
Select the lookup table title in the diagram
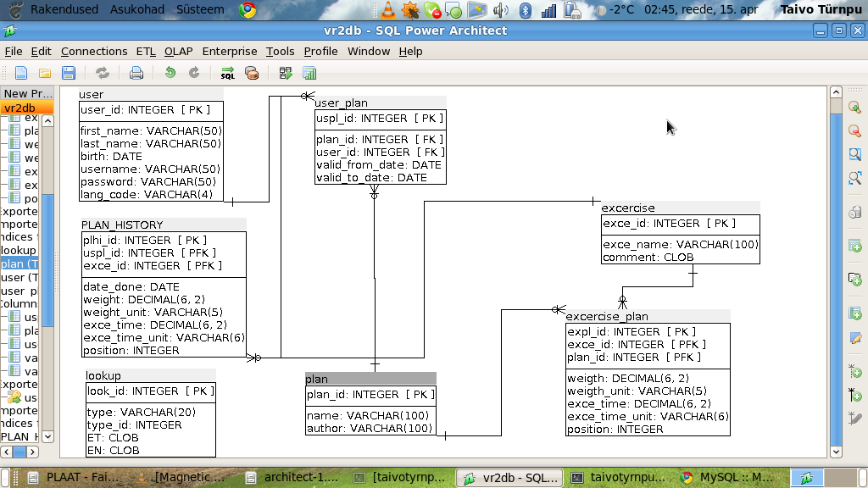(x=151, y=375)
